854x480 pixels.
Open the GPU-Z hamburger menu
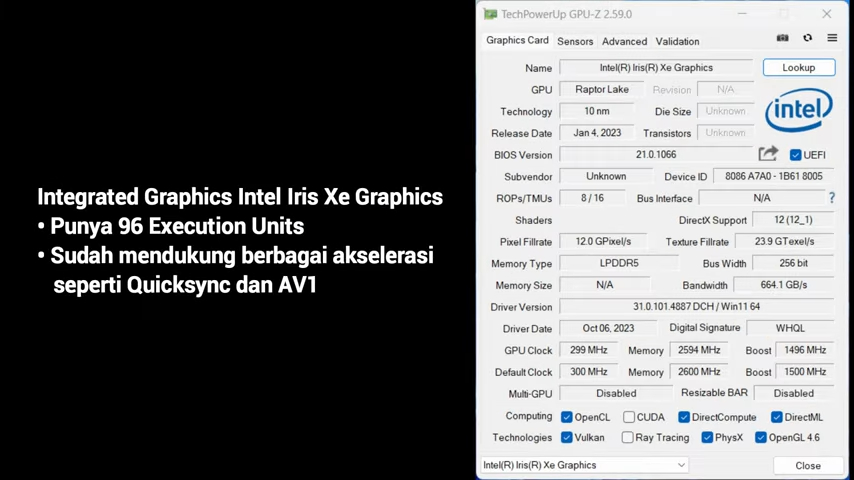coord(832,38)
